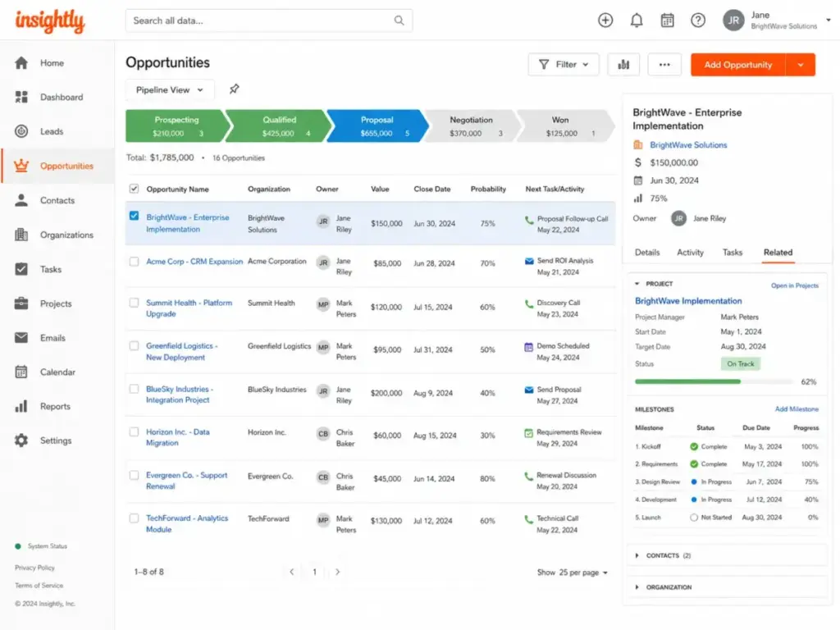The image size is (840, 630).
Task: Switch to the Activity tab
Action: [x=690, y=253]
